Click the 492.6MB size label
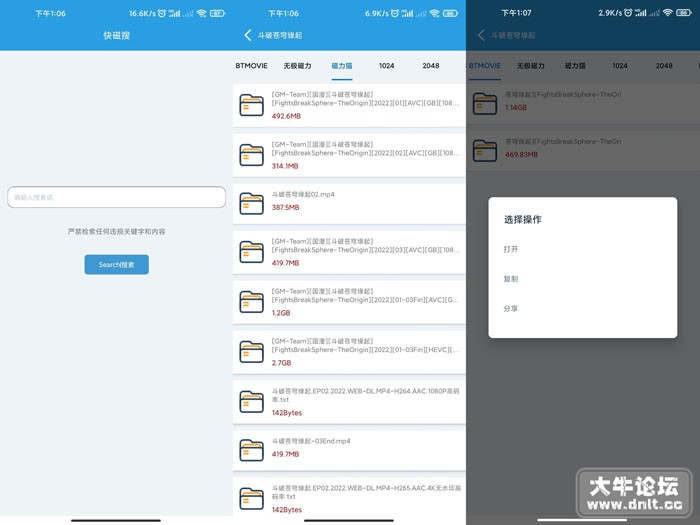This screenshot has height=525, width=700. click(x=286, y=116)
